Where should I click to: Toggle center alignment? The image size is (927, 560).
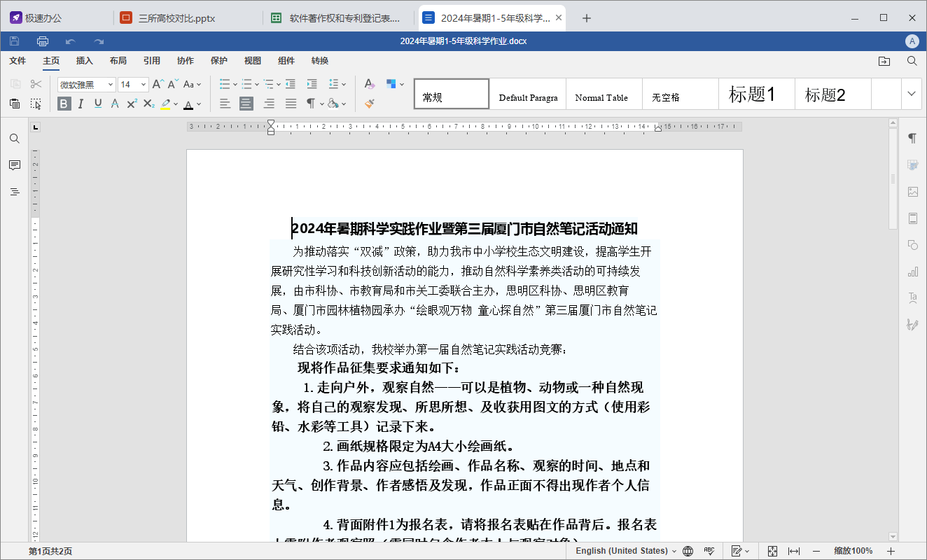[246, 104]
